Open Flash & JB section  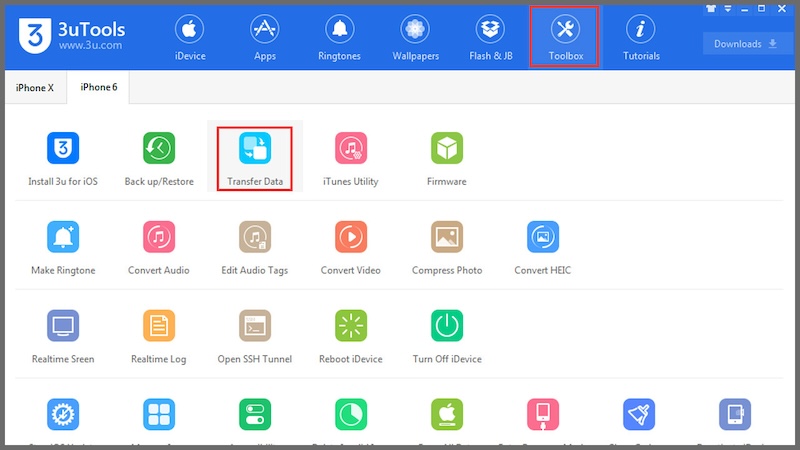[x=491, y=38]
